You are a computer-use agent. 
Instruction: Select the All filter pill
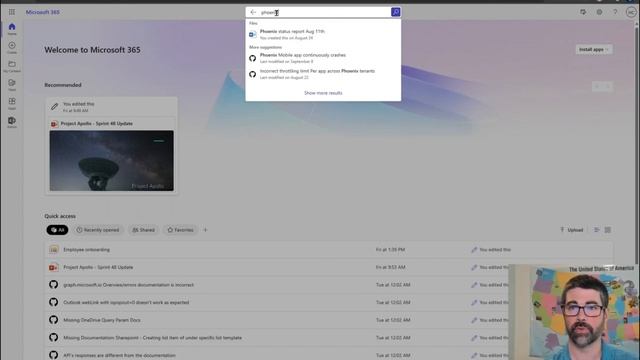pyautogui.click(x=58, y=230)
